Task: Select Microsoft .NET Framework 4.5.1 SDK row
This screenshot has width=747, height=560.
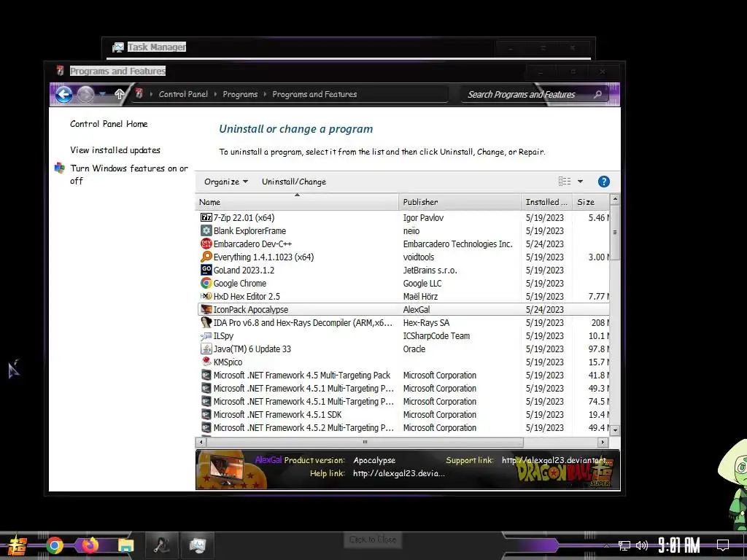Action: pyautogui.click(x=403, y=415)
